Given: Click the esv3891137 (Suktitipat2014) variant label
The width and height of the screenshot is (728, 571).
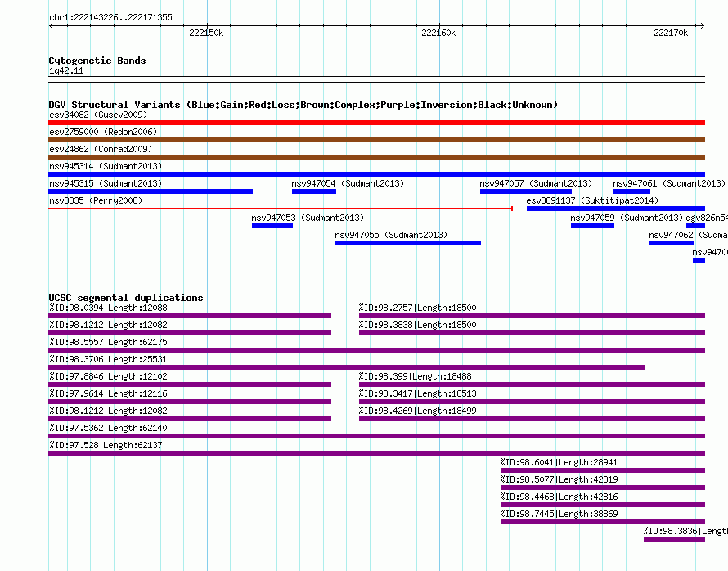Looking at the screenshot, I should click(x=592, y=200).
